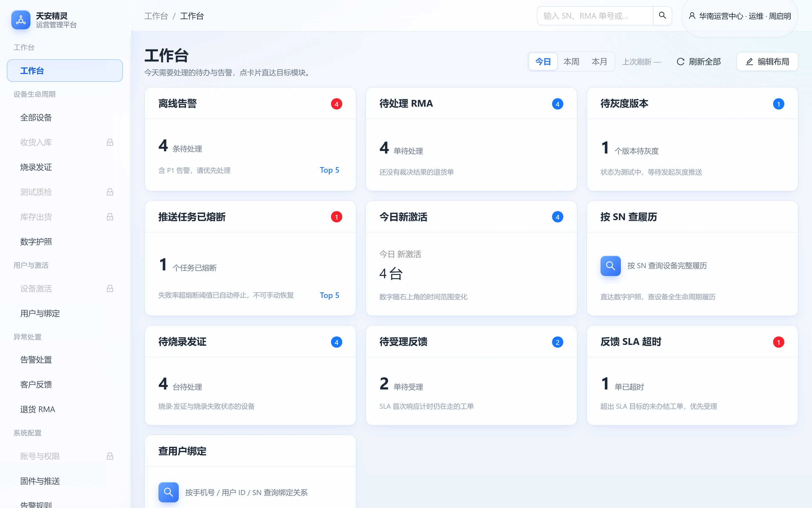Click the blue search icon in 按 SN 查履历 card
Image resolution: width=812 pixels, height=508 pixels.
[610, 266]
